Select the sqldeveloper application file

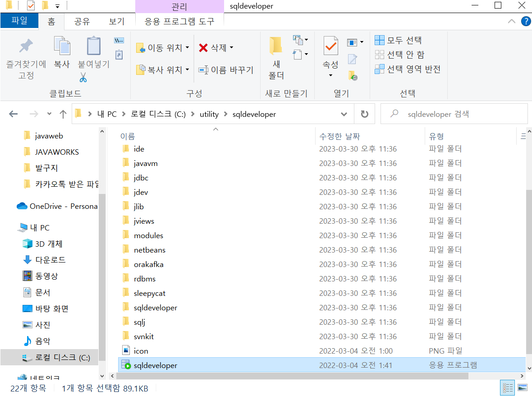coord(321,365)
